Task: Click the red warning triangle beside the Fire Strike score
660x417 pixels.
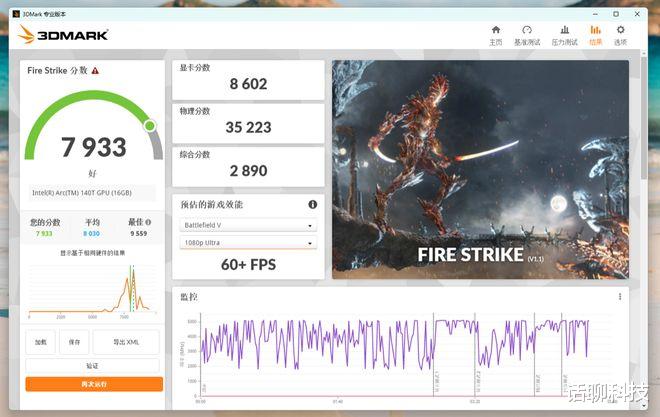Action: tap(95, 71)
